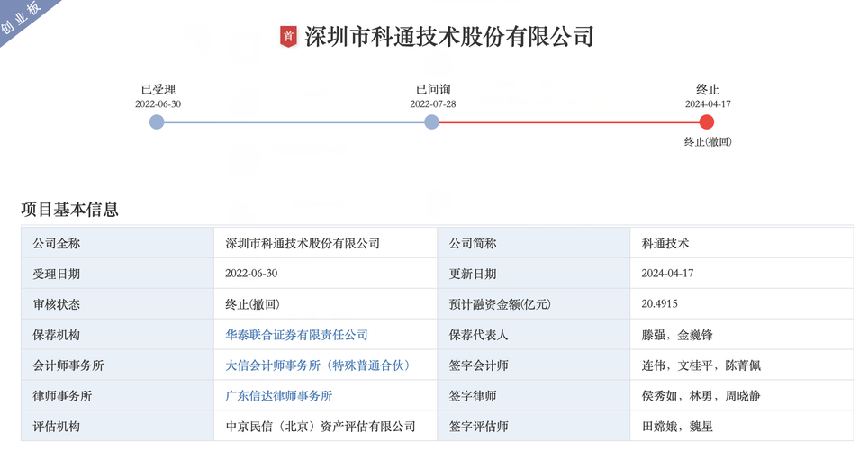The image size is (868, 450).
Task: Click the 已受理 timeline node dot
Action: click(157, 122)
